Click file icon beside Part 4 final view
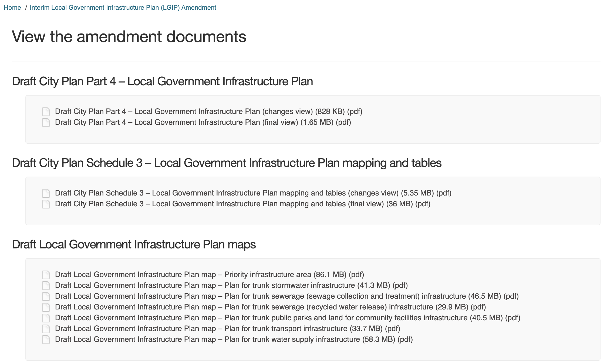The height and width of the screenshot is (364, 607). (46, 122)
